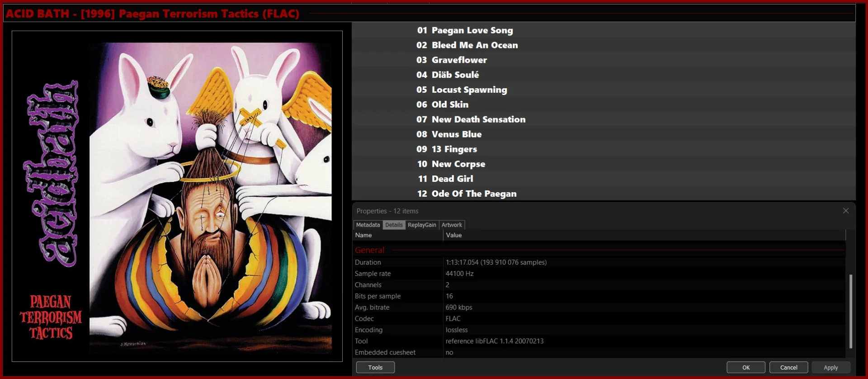Select the Paegan Terrorism Tactics album cover
This screenshot has width=868, height=379.
177,196
